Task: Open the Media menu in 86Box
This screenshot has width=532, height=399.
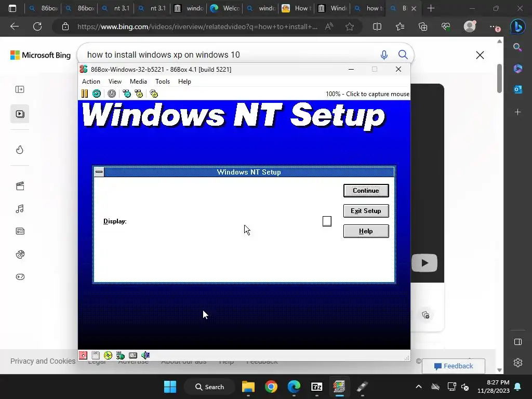Action: pyautogui.click(x=138, y=82)
